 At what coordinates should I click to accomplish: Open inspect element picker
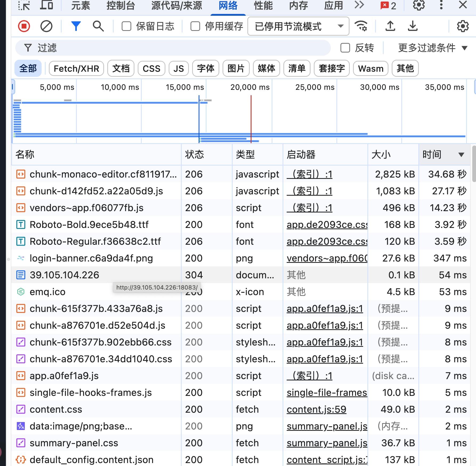tap(24, 5)
